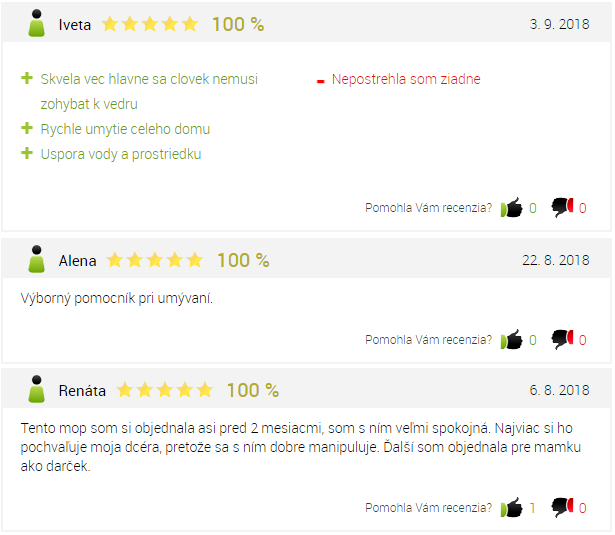The height and width of the screenshot is (535, 615).
Task: Click the date 3. 9. 2018
Action: click(x=559, y=24)
